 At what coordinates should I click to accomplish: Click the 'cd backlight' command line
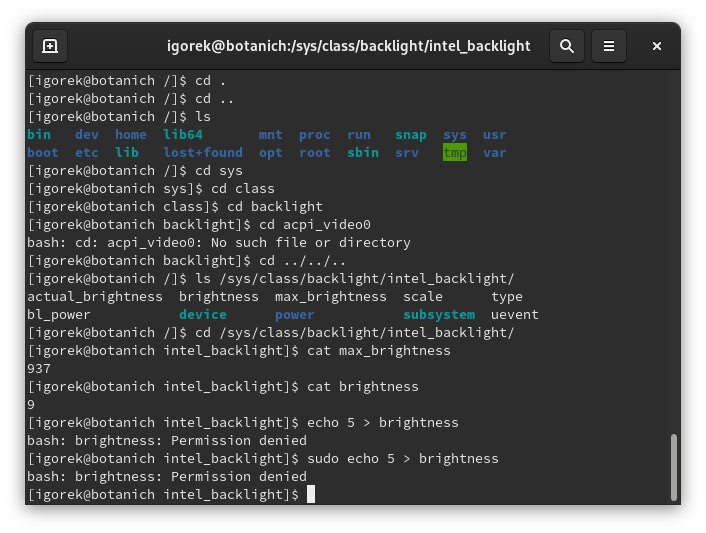(275, 207)
